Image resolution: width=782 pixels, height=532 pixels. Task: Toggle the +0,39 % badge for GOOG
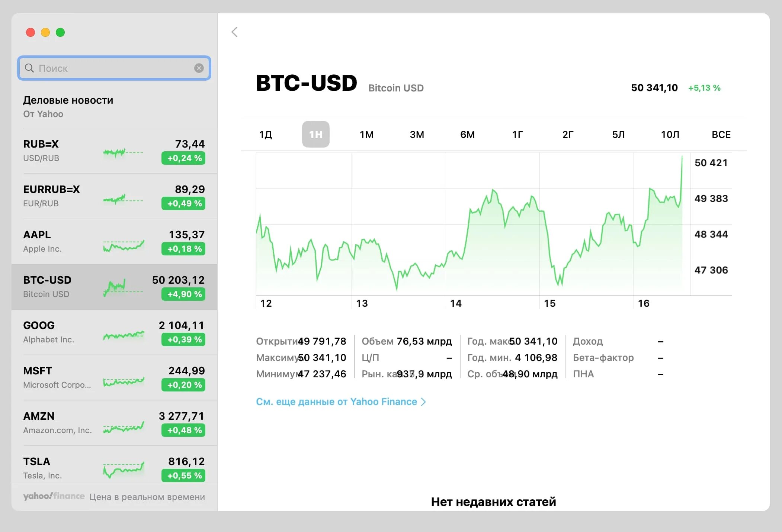[x=183, y=339]
